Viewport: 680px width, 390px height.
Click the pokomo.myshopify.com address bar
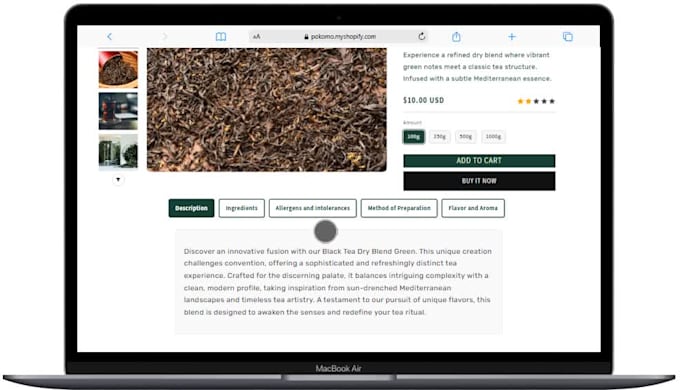click(339, 36)
